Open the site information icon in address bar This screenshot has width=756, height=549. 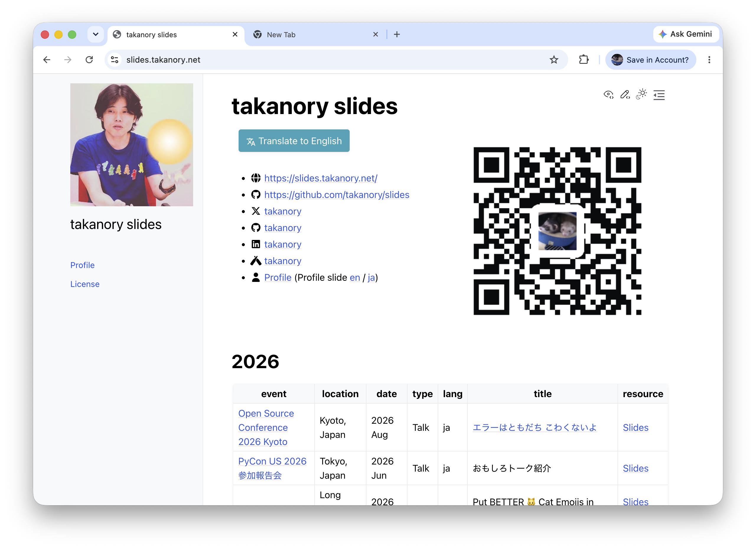click(115, 60)
